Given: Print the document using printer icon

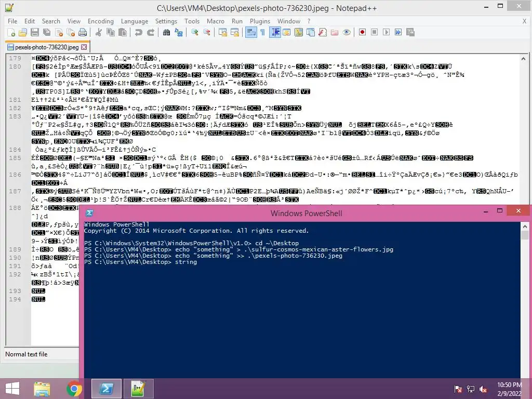Looking at the screenshot, I should point(83,32).
